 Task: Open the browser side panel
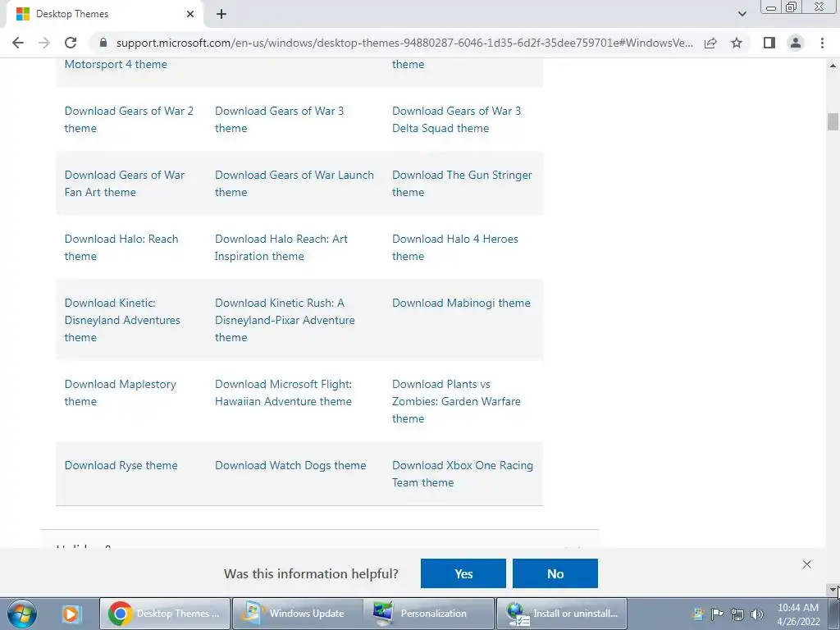pyautogui.click(x=769, y=43)
